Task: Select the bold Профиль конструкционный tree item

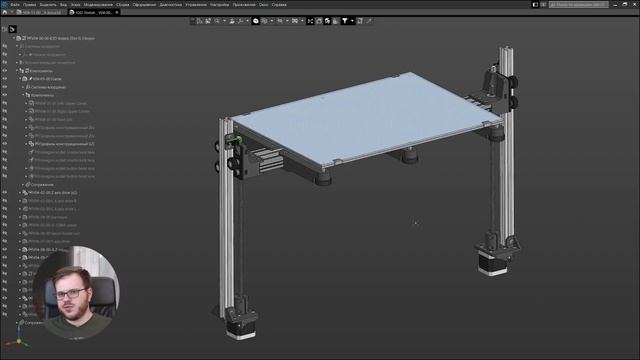Action: coord(64,144)
